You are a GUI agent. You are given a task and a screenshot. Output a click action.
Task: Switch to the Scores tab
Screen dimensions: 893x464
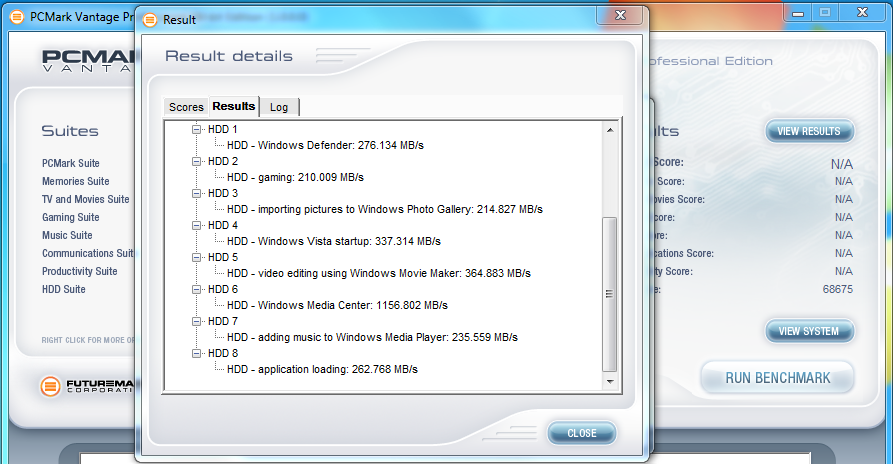(x=186, y=107)
